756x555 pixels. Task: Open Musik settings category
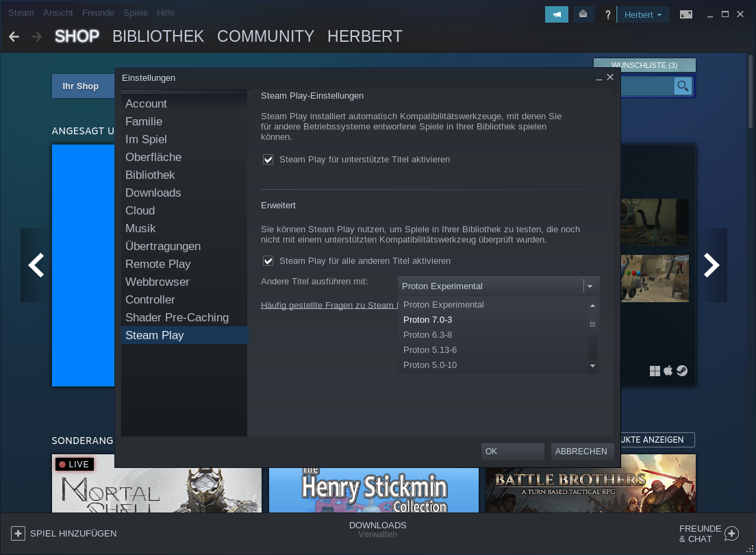[x=184, y=229]
